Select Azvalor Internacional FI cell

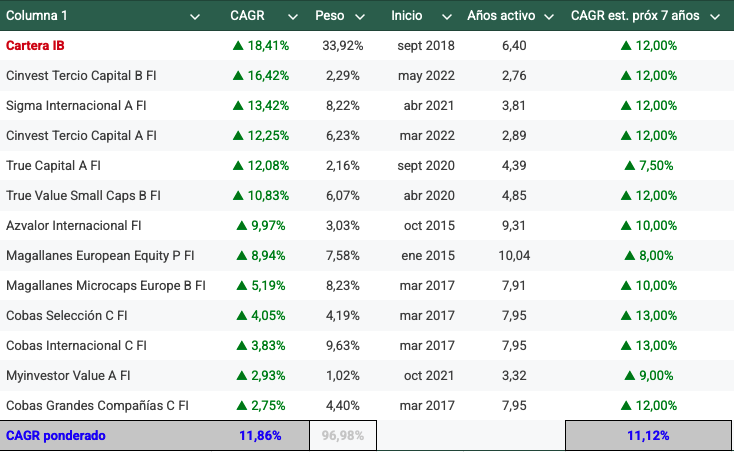[x=73, y=225]
